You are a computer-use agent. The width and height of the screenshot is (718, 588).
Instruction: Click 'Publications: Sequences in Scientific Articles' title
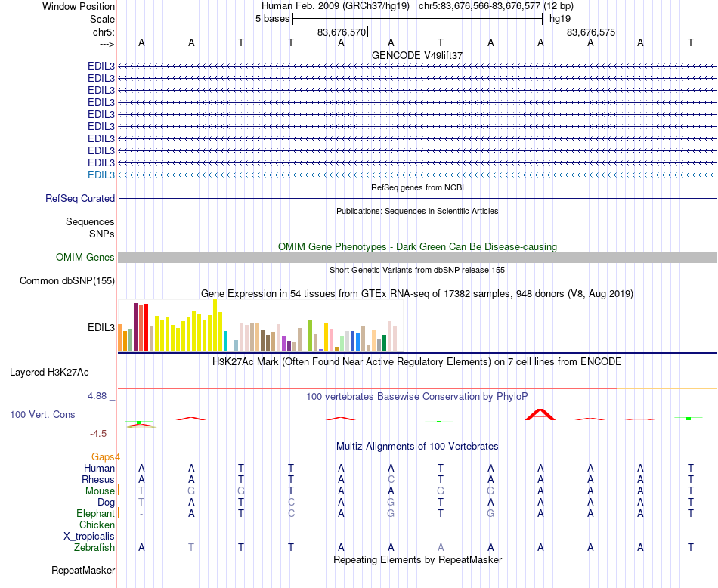(x=417, y=211)
